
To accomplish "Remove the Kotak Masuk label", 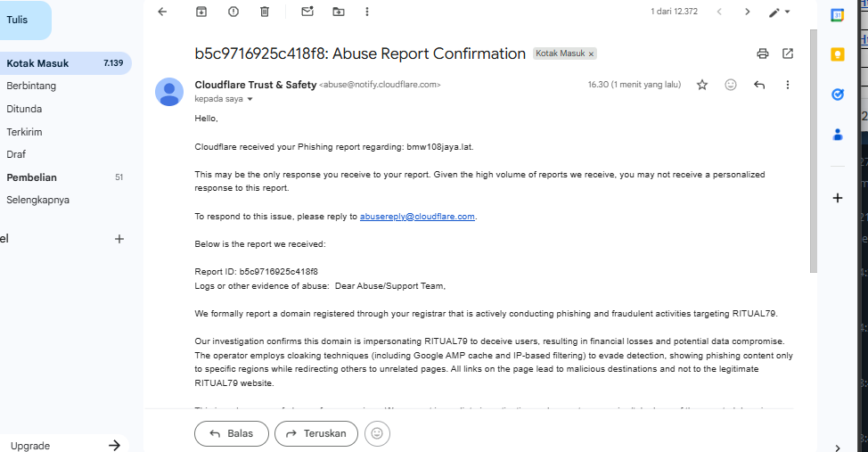I will tap(591, 53).
